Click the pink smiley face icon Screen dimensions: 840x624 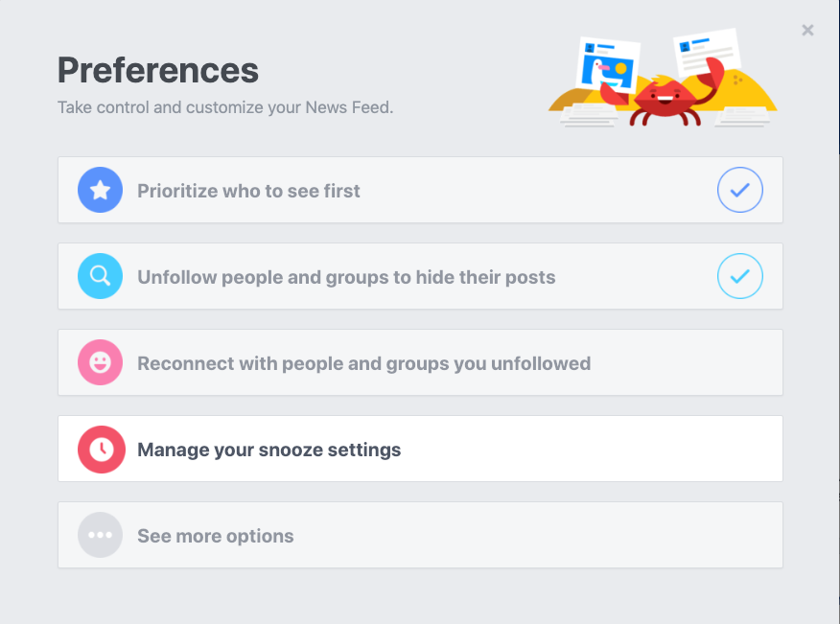pyautogui.click(x=100, y=362)
